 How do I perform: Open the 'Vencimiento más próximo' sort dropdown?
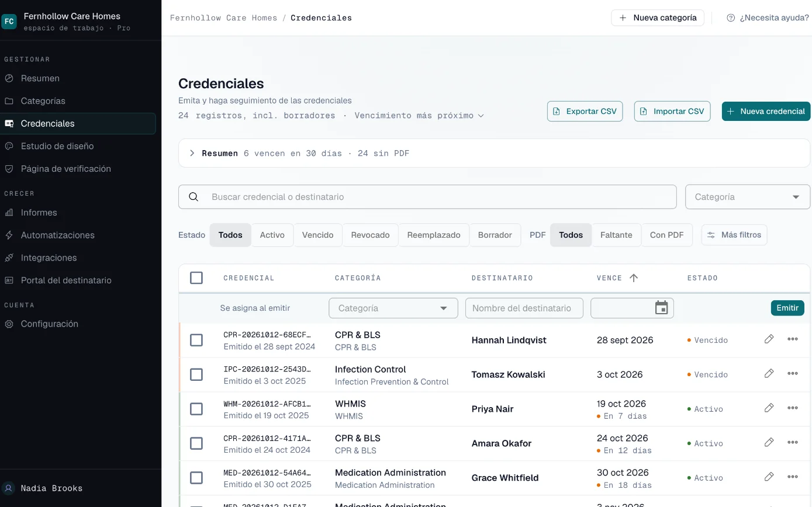click(419, 116)
